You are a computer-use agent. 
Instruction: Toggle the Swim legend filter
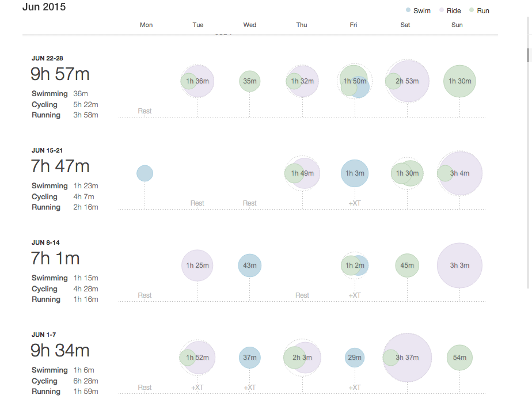tap(418, 10)
